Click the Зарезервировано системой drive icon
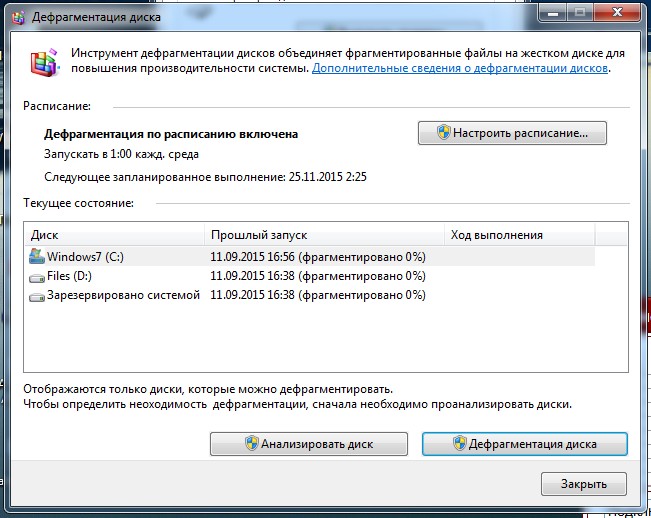 tap(37, 296)
